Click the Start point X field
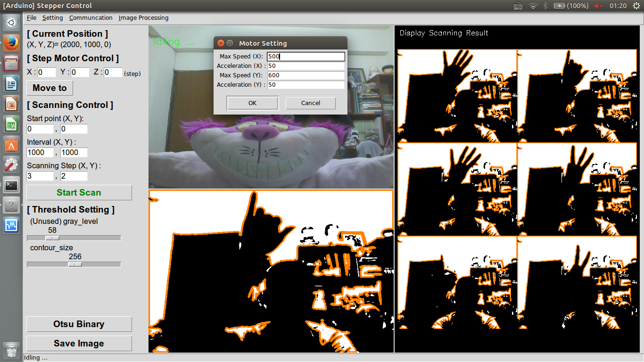The width and height of the screenshot is (644, 362). tap(40, 129)
